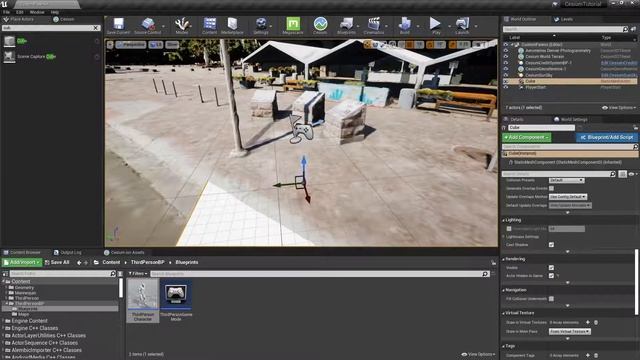Clear the Place Actors search field
Screen dimensions: 640x360
96,28
